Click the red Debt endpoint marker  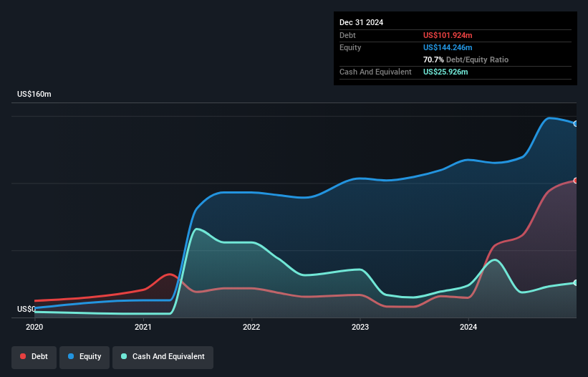coord(576,181)
